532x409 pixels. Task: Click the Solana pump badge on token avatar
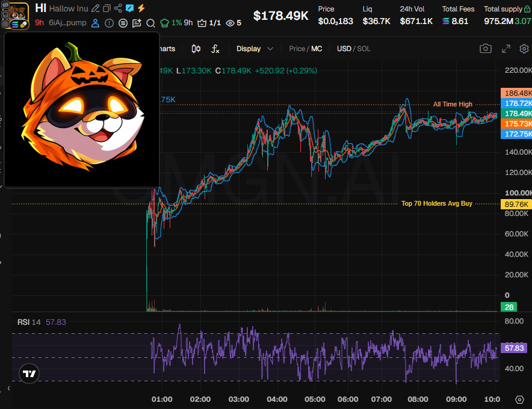pos(19,25)
